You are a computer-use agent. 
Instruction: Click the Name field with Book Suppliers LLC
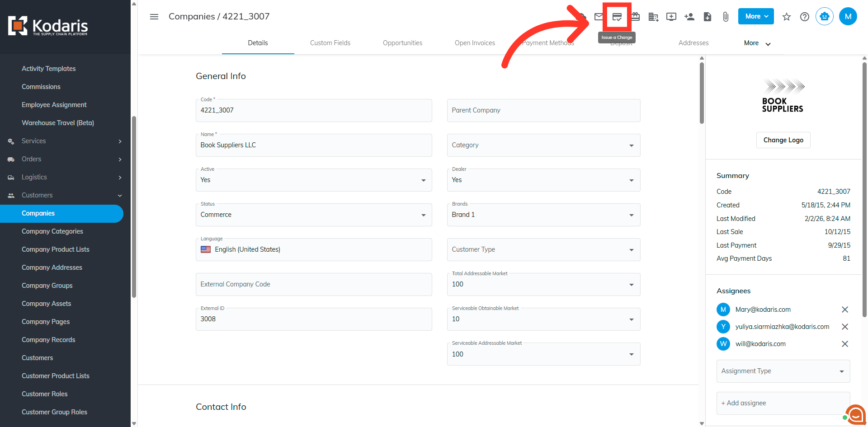coord(314,145)
